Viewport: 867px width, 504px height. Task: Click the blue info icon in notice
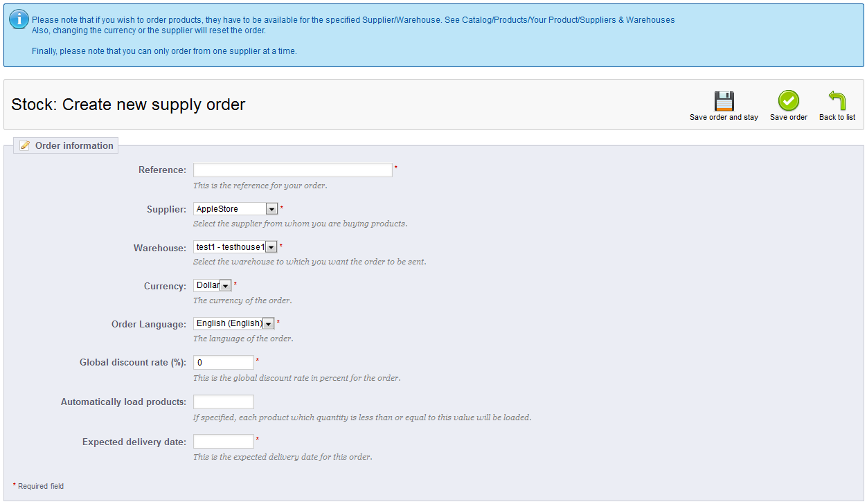pyautogui.click(x=19, y=19)
